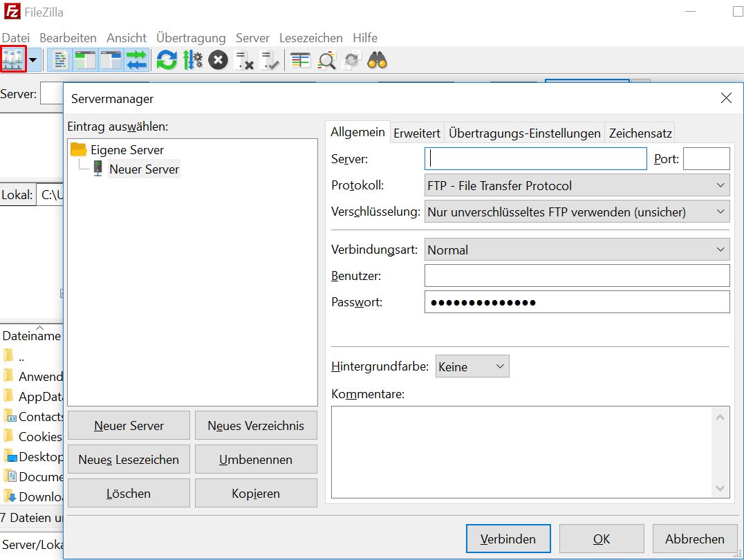Toggle the message log display icon
Viewport: 744px width, 560px height.
[59, 60]
